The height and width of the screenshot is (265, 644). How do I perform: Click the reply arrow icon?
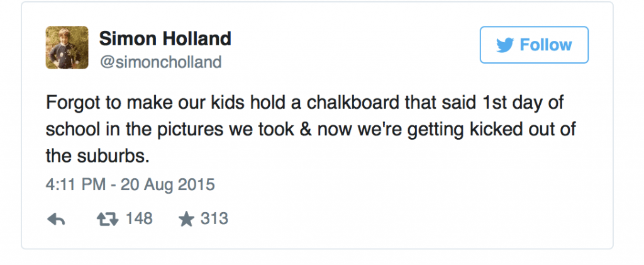pos(56,219)
